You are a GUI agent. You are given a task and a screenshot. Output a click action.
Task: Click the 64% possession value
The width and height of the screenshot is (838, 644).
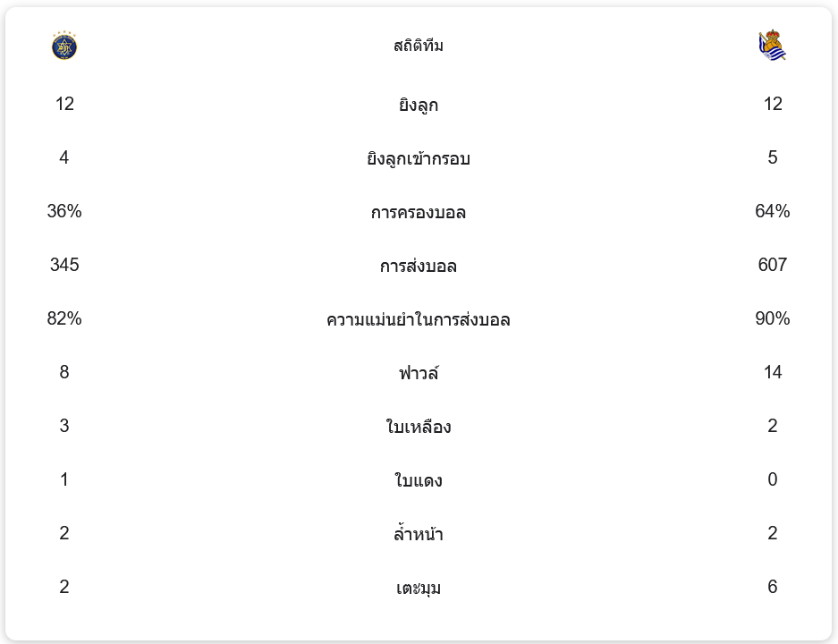point(773,211)
